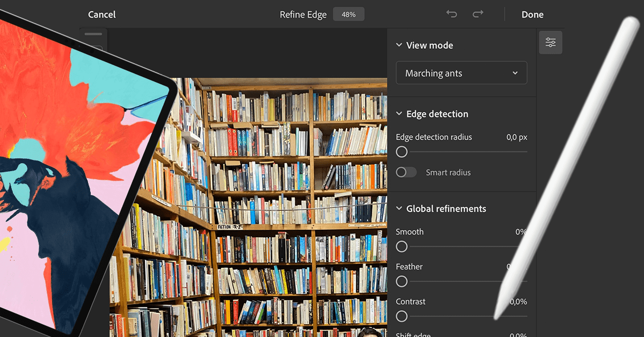Collapse the View mode section

(x=398, y=45)
